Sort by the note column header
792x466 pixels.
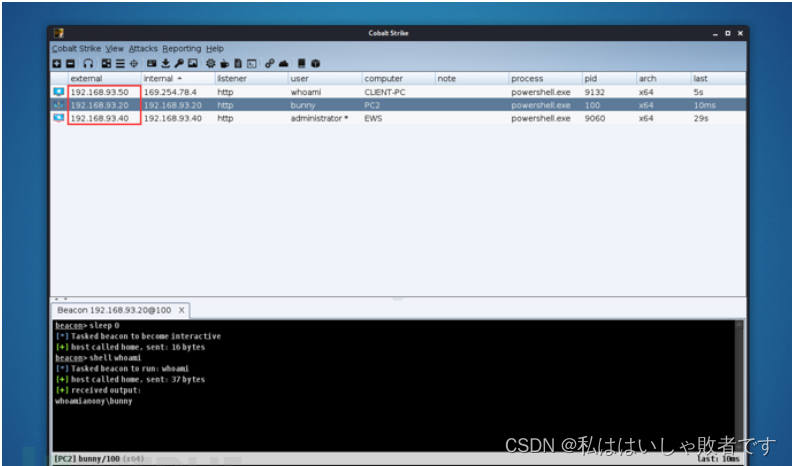click(x=472, y=78)
